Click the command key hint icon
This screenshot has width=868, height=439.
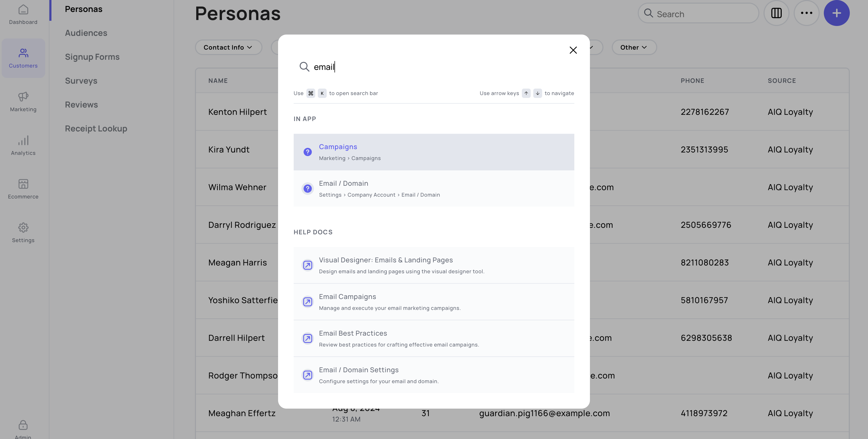point(311,93)
